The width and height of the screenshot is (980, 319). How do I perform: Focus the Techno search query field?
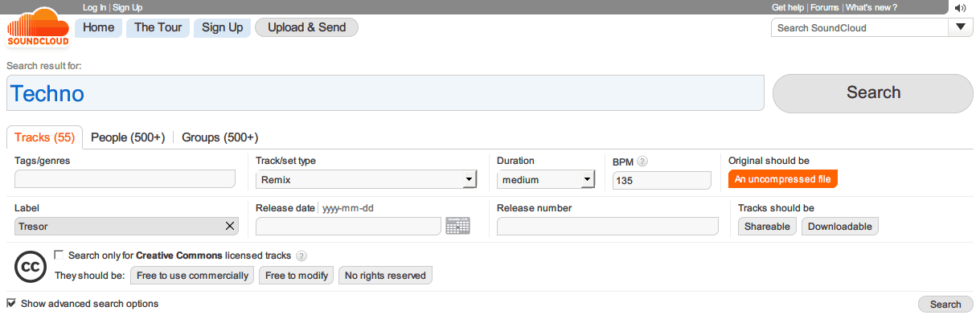point(385,93)
